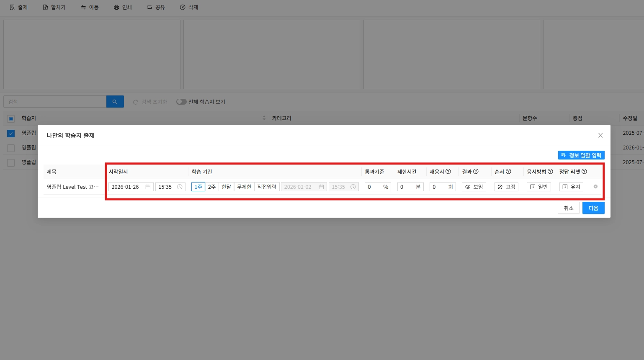
Task: Click the sort arrows on the 학습지 column
Action: (264, 118)
